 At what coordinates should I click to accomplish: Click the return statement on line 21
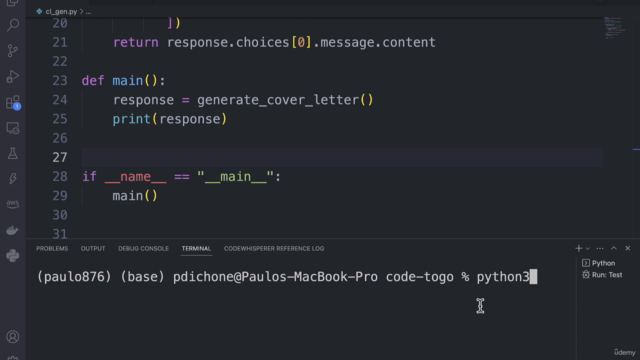click(x=274, y=42)
